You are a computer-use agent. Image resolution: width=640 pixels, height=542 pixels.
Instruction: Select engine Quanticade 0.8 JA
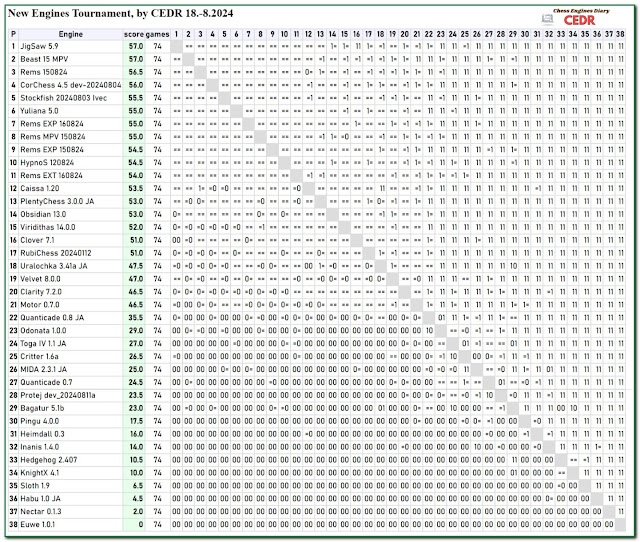coord(52,318)
